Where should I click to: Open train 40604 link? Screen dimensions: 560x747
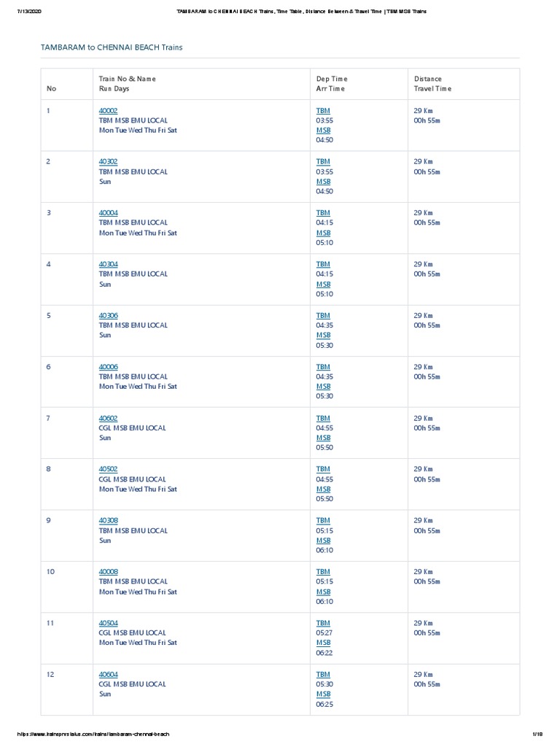108,674
